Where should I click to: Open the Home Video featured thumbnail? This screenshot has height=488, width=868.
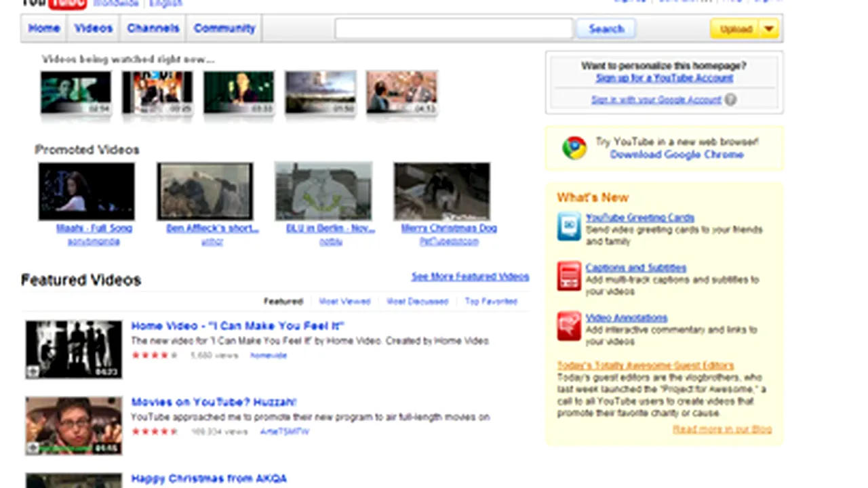74,350
